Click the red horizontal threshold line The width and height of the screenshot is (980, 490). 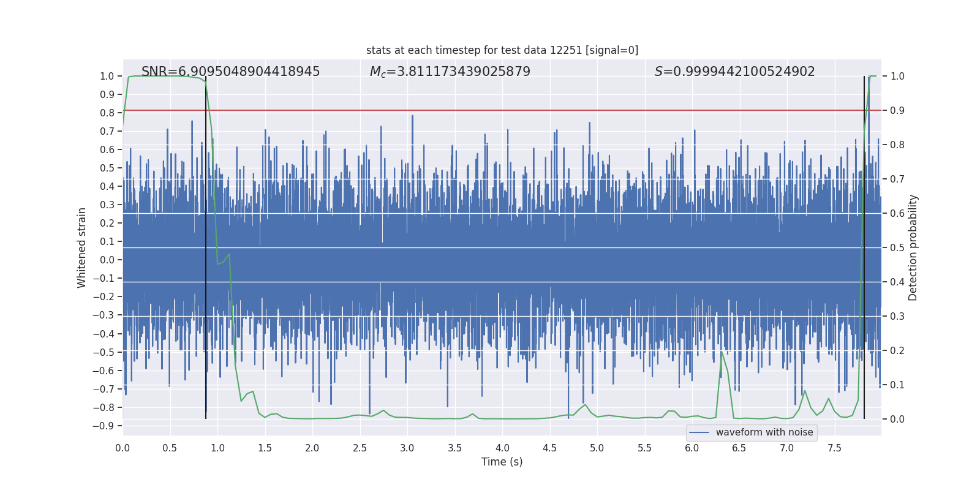click(x=490, y=111)
